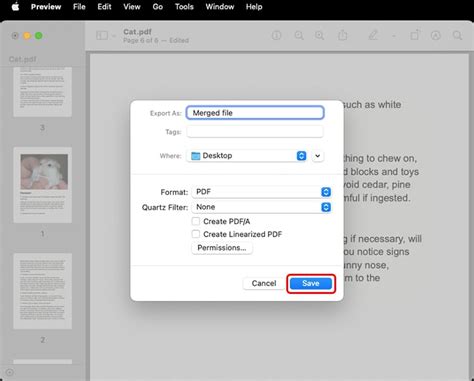Click the green full-screen window button

[x=39, y=36]
